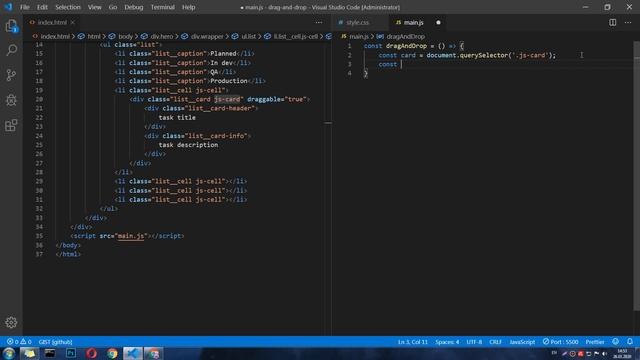Open more actions for left editor group
This screenshot has height=360, width=640.
pos(319,22)
